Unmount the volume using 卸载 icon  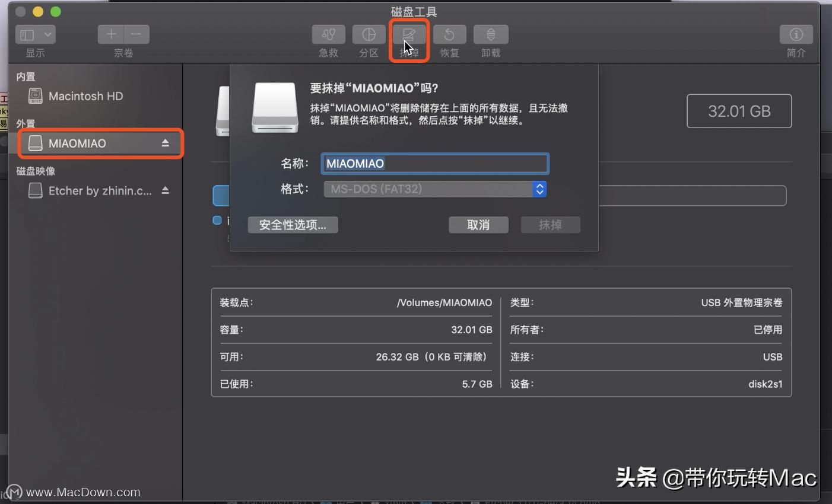coord(490,34)
